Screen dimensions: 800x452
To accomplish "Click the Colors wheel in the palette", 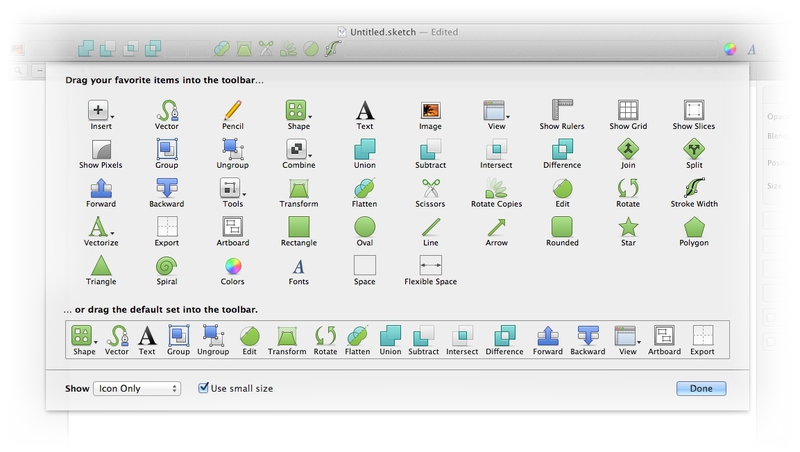I will click(x=233, y=266).
